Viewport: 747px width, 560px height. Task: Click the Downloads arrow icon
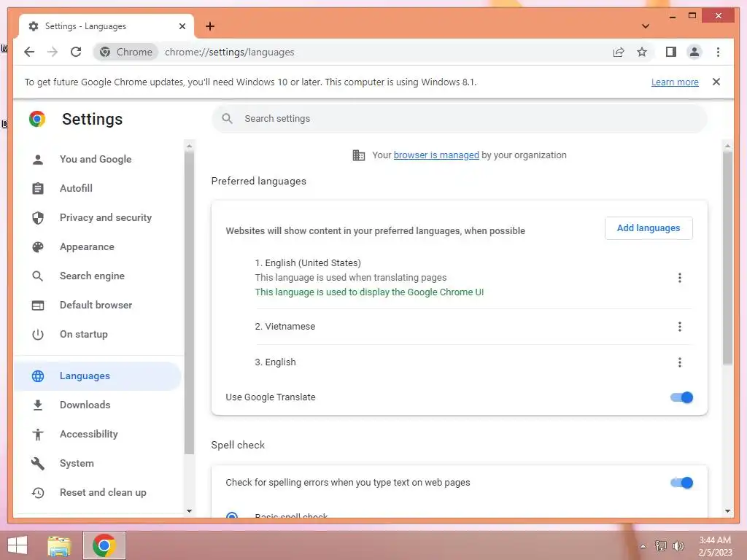point(38,405)
